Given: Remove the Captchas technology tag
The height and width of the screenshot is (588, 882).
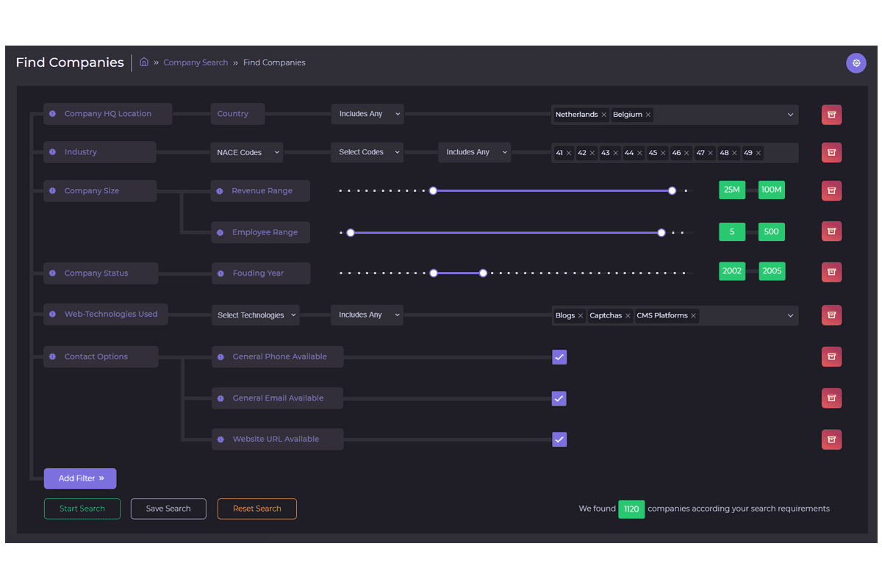Looking at the screenshot, I should (628, 316).
